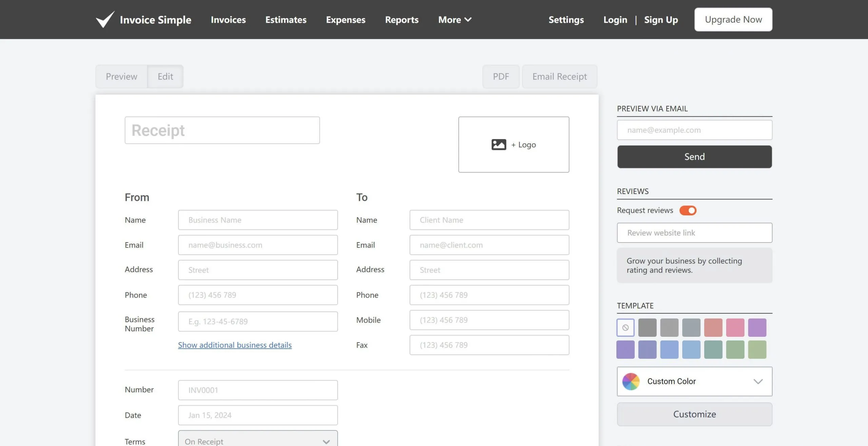Click the + Logo upload icon

[499, 144]
